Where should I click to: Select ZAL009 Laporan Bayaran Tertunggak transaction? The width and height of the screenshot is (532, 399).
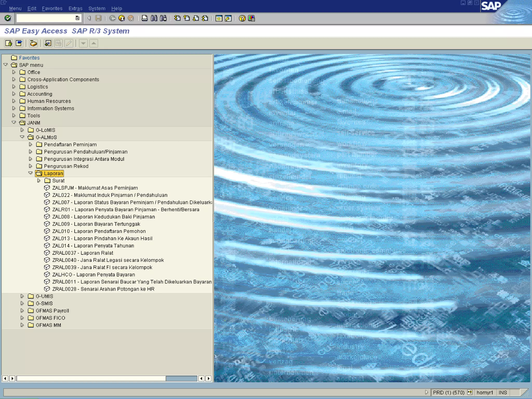96,224
